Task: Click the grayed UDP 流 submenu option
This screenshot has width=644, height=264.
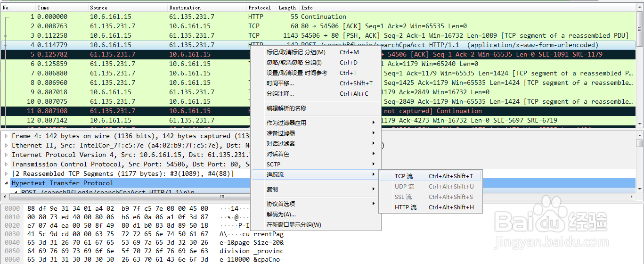Action: (x=431, y=187)
